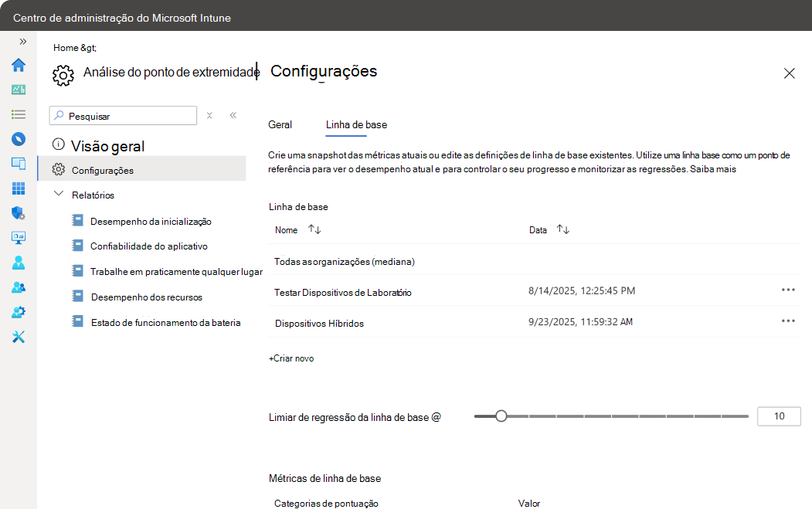The image size is (812, 509).
Task: Open Visão geral menu item
Action: 107,147
